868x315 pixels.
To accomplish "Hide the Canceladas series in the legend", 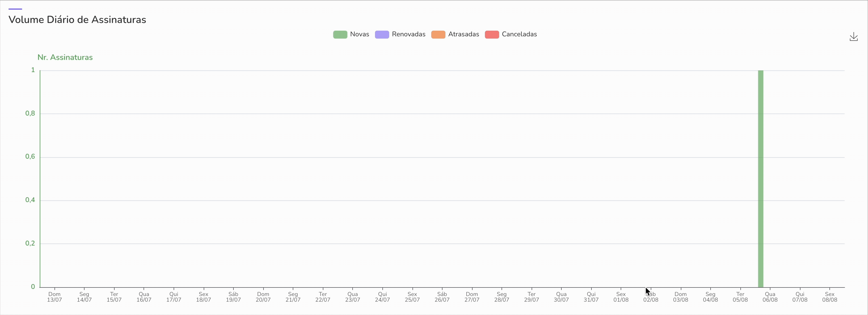I will click(511, 34).
